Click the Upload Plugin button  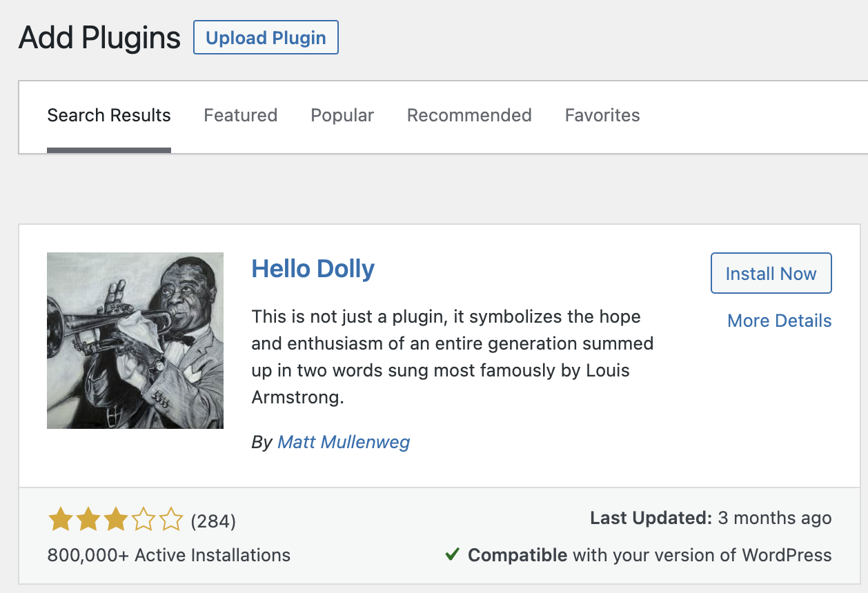tap(266, 37)
